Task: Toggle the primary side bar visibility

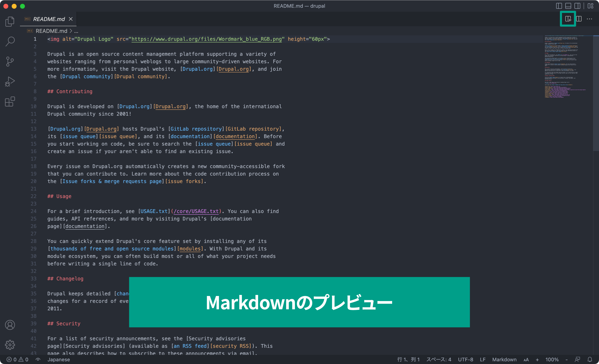Action: coord(559,6)
